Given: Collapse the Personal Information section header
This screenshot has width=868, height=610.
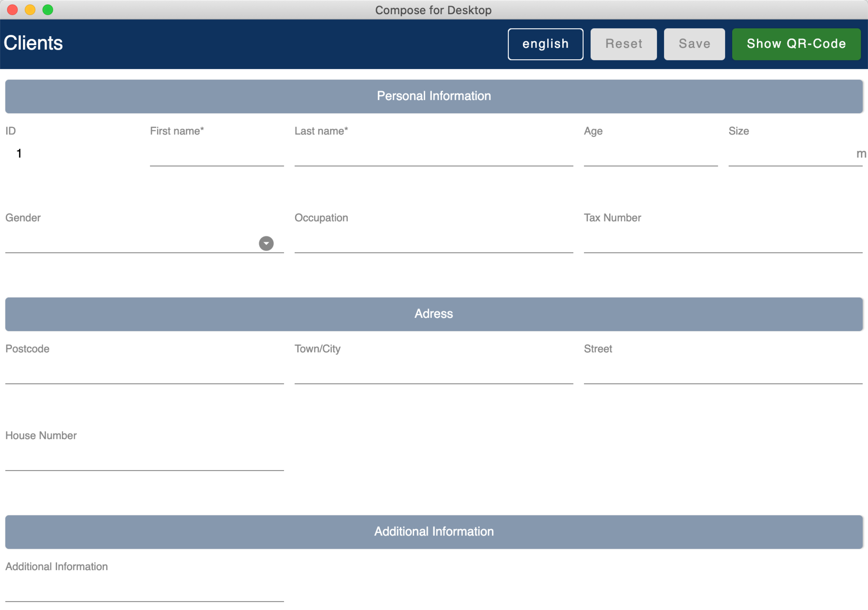Looking at the screenshot, I should coord(434,96).
